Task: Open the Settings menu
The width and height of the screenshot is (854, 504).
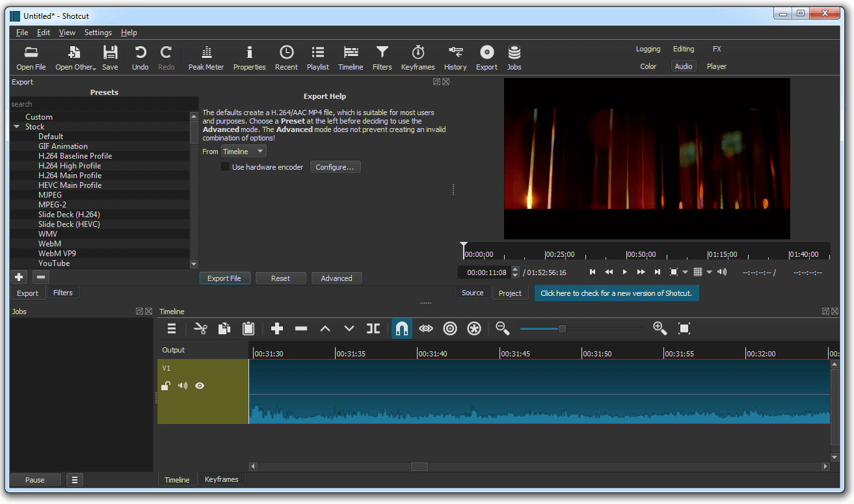Action: coord(98,33)
